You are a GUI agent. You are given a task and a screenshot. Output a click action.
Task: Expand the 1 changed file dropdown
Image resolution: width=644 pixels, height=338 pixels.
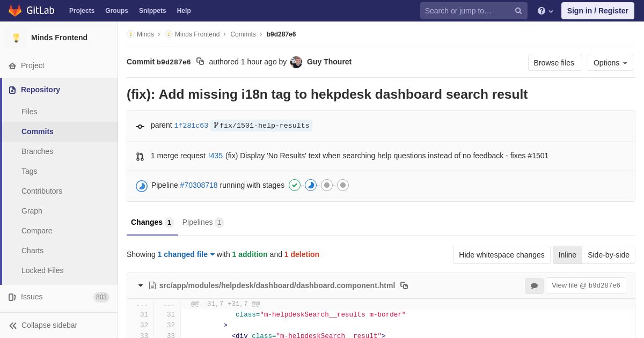[186, 254]
